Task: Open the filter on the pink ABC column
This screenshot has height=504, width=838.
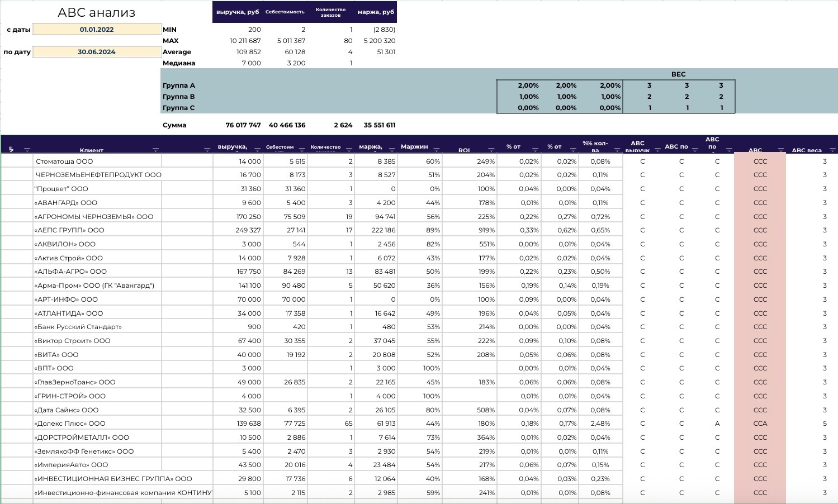Action: [x=781, y=150]
